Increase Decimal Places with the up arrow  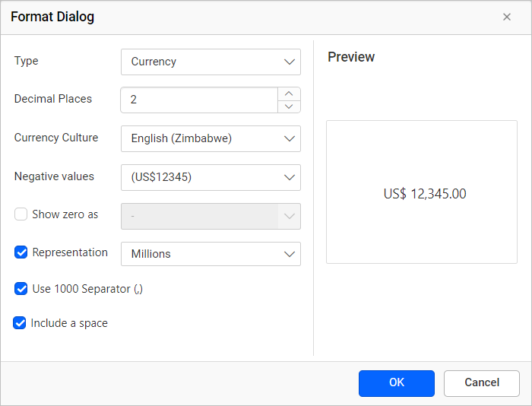pos(289,94)
